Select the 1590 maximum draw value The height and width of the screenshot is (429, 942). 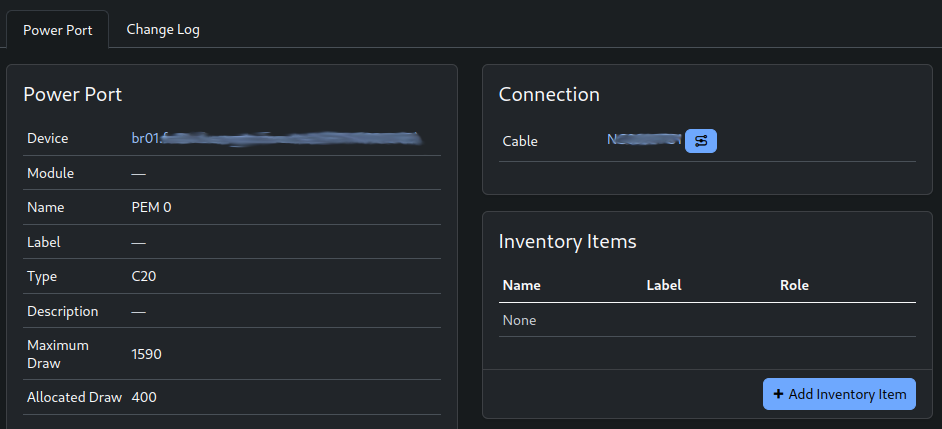click(x=147, y=354)
